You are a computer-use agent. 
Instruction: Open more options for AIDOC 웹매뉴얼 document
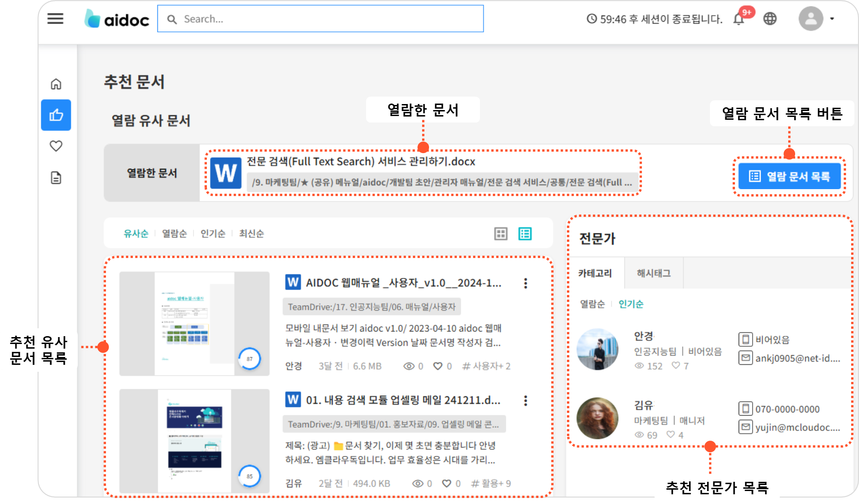(525, 283)
